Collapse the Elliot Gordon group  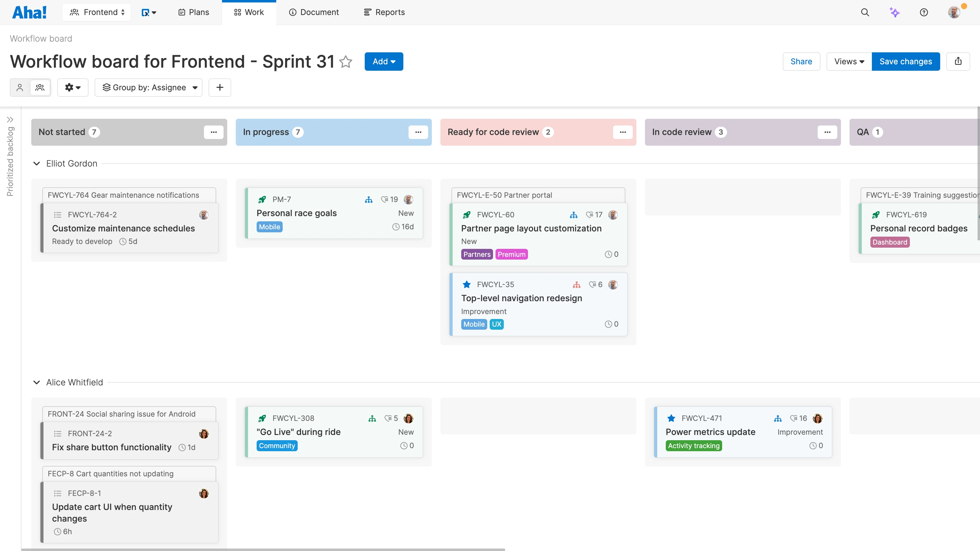point(36,163)
